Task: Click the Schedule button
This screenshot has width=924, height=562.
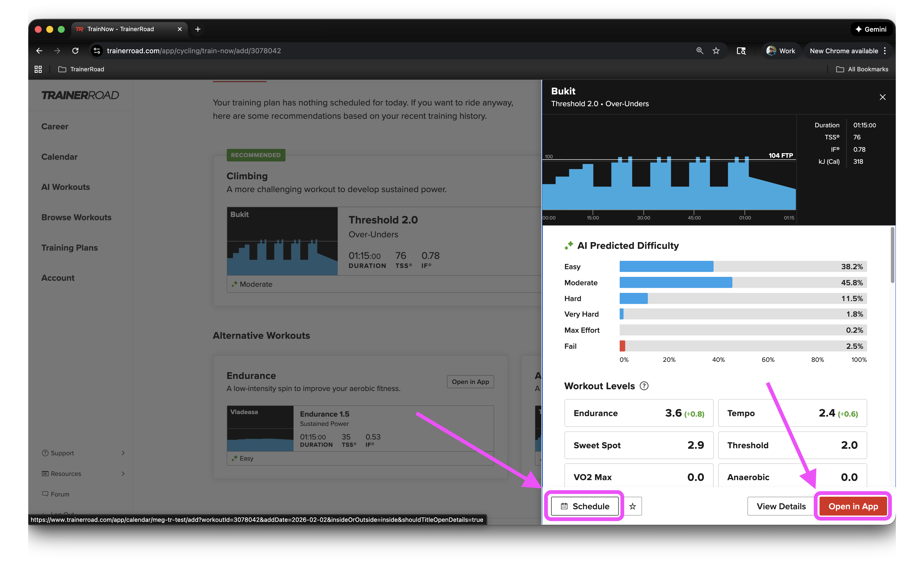Action: [x=585, y=506]
